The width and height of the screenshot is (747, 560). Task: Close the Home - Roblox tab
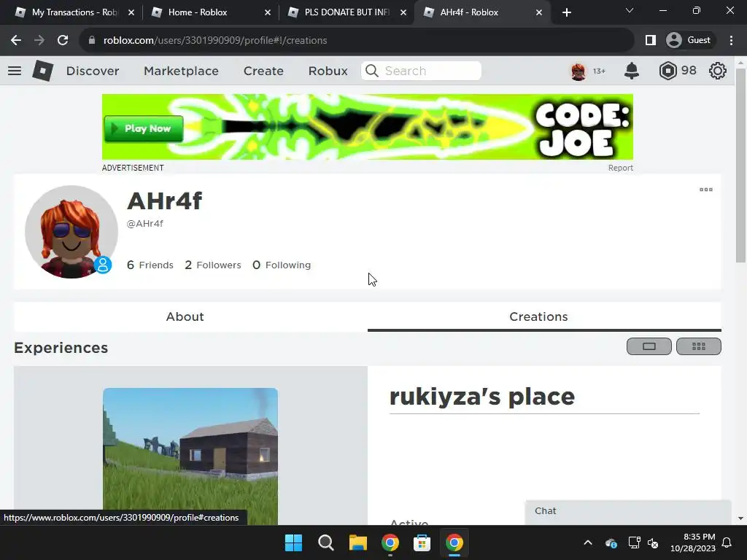pyautogui.click(x=267, y=12)
